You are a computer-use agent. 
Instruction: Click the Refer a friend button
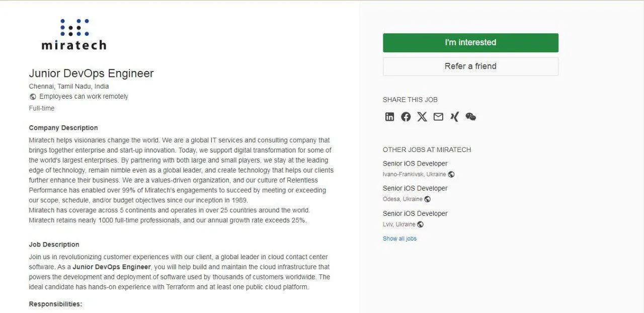pos(470,66)
